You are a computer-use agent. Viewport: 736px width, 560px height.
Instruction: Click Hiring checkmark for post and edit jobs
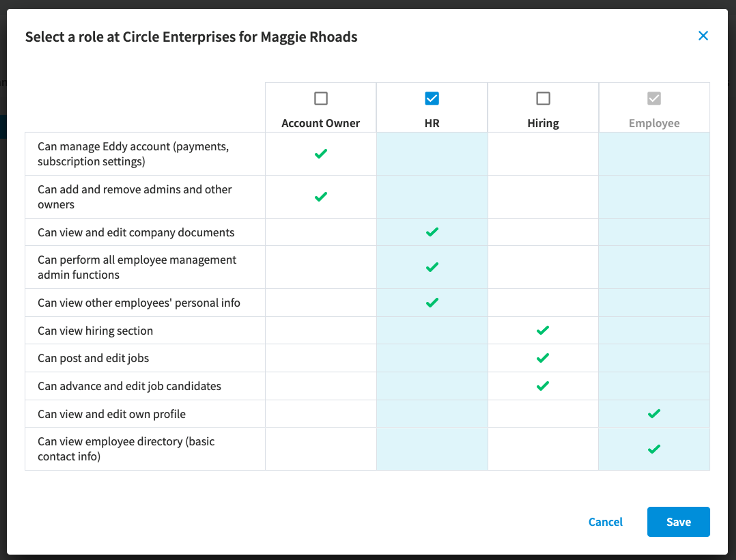(543, 358)
